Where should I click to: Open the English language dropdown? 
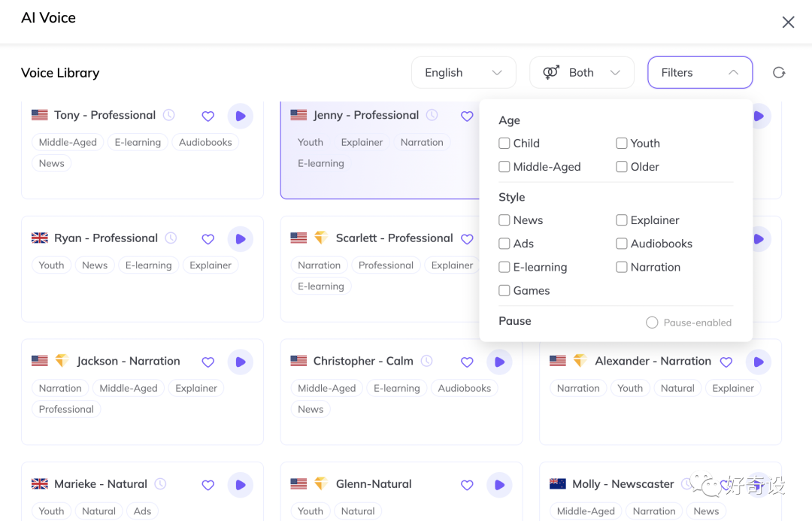(463, 72)
